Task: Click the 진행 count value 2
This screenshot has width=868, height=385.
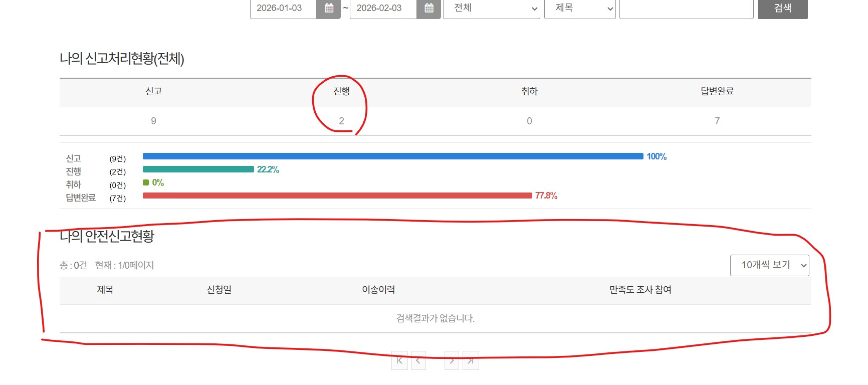Action: click(x=341, y=121)
